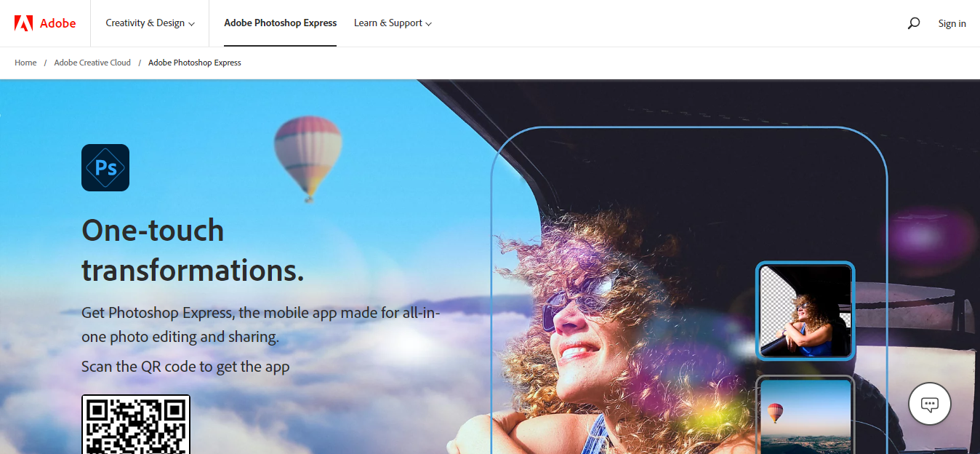Click the One-touch transformations heading
This screenshot has height=454, width=980.
click(193, 250)
